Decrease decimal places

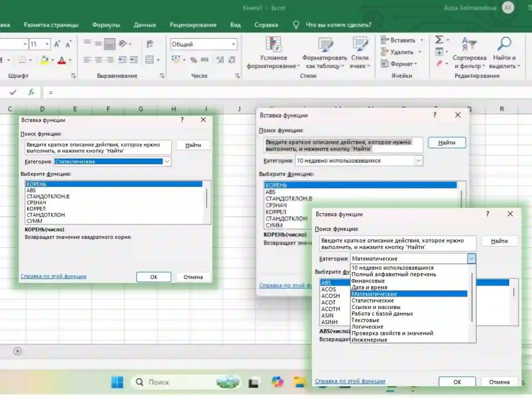click(232, 60)
